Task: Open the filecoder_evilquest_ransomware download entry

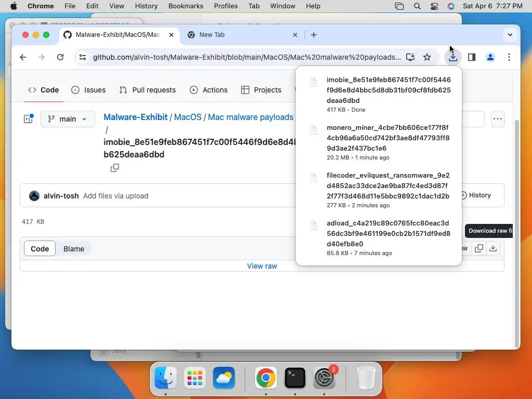Action: tap(379, 190)
